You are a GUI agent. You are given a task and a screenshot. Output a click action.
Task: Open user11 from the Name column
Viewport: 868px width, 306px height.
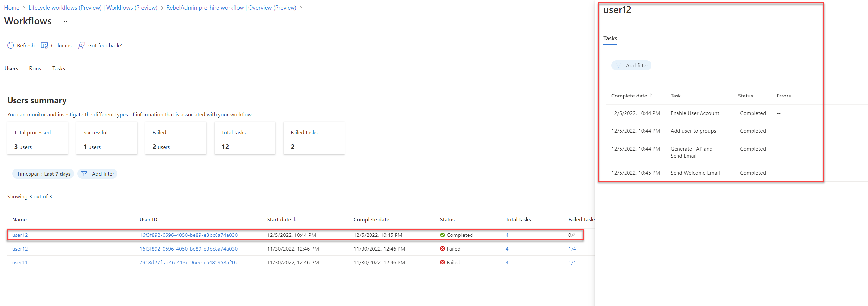pyautogui.click(x=20, y=262)
